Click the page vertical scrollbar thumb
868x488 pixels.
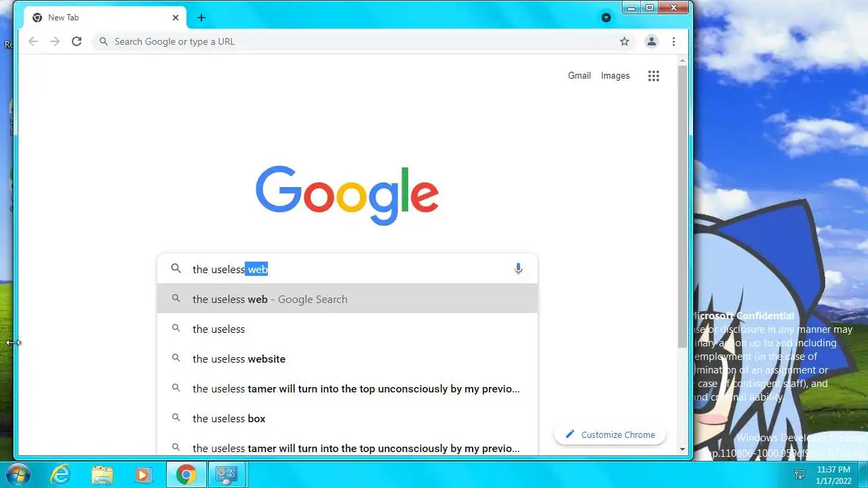[x=683, y=208]
